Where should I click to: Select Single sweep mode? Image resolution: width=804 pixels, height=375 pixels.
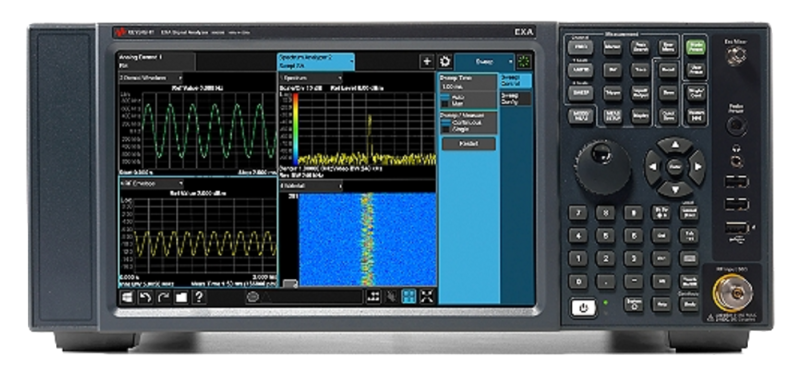pos(456,130)
